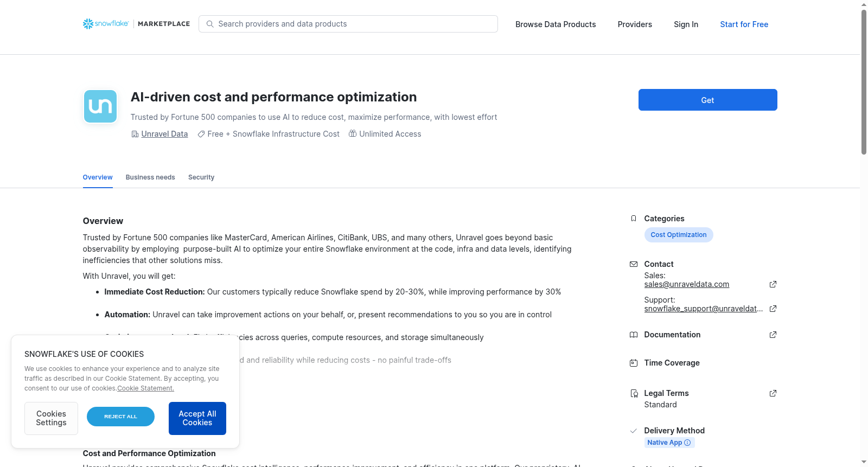Select the Overview tab
The image size is (868, 467).
98,177
